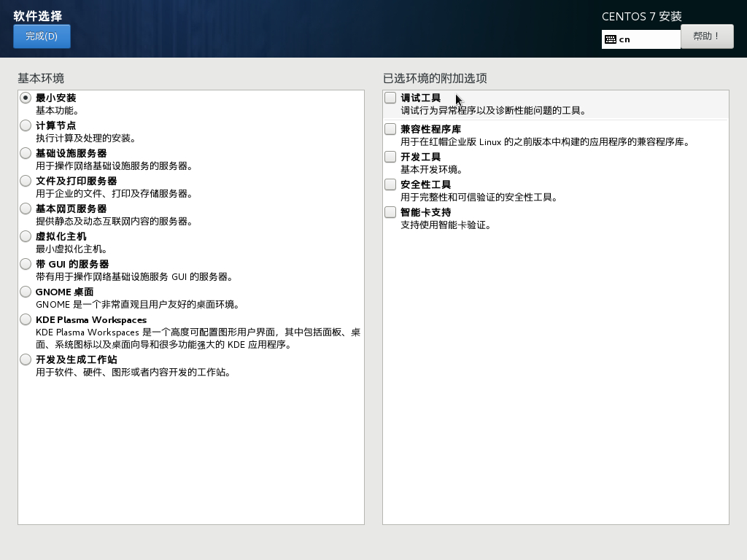The height and width of the screenshot is (560, 747).
Task: Choose KDE Plasma Workspaces environment
Action: pyautogui.click(x=26, y=319)
